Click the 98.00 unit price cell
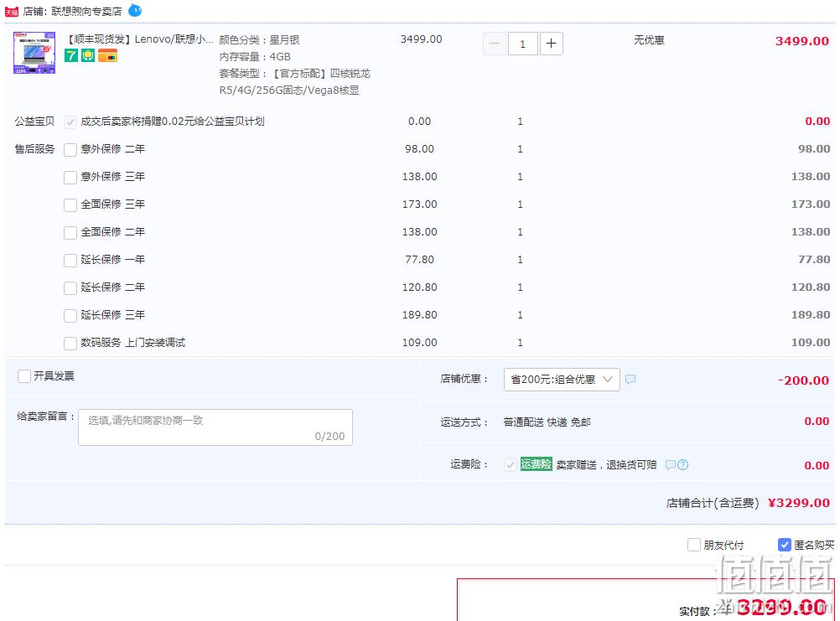840x621 pixels. pos(419,149)
